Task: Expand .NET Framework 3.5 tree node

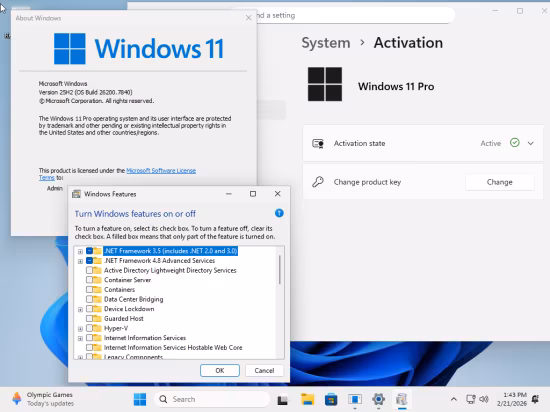Action: [80, 251]
